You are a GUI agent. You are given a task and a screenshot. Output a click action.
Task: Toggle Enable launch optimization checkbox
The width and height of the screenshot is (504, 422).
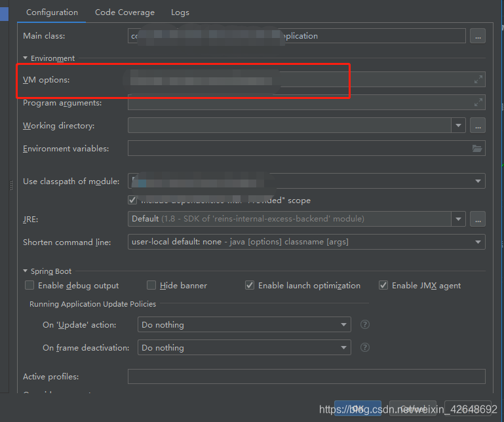(x=250, y=285)
